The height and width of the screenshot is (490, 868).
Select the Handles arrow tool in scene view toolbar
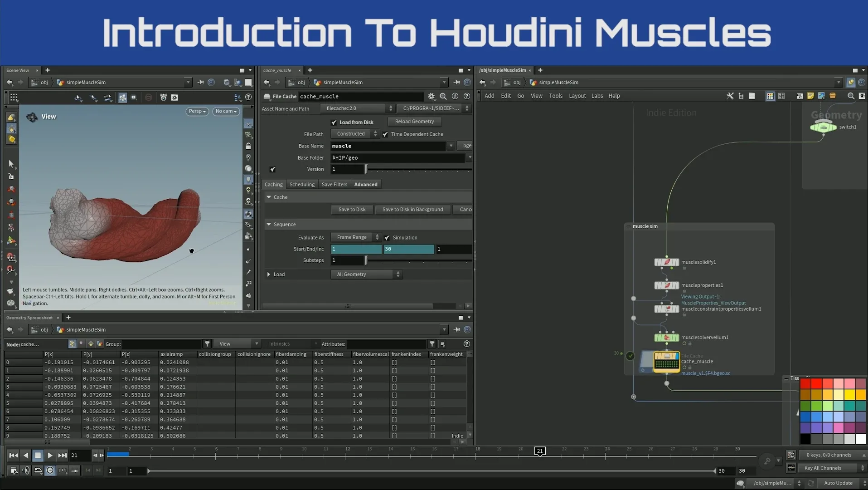coord(78,98)
